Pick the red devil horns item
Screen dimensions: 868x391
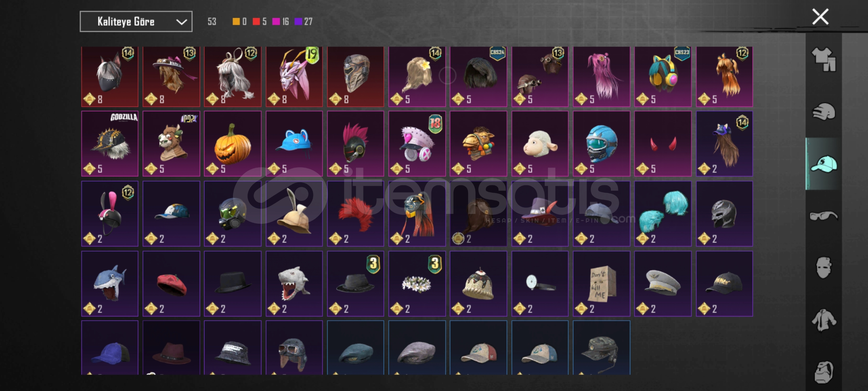coord(663,143)
